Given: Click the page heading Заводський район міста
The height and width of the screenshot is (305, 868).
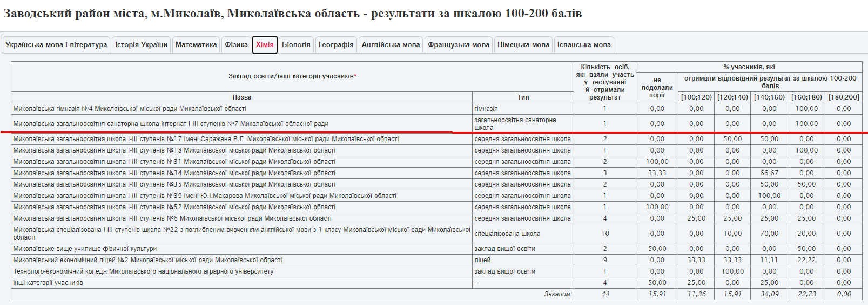Looking at the screenshot, I should [x=293, y=13].
